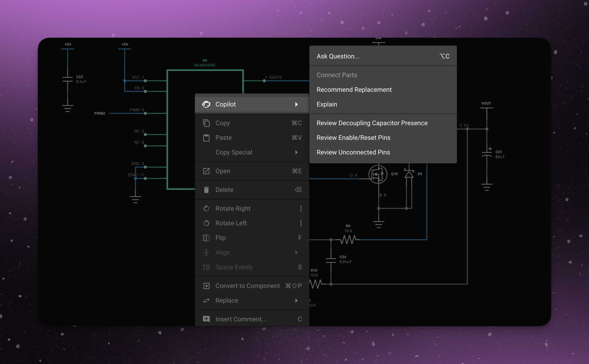Image resolution: width=589 pixels, height=364 pixels.
Task: Click the Copy icon in context menu
Action: tap(206, 123)
